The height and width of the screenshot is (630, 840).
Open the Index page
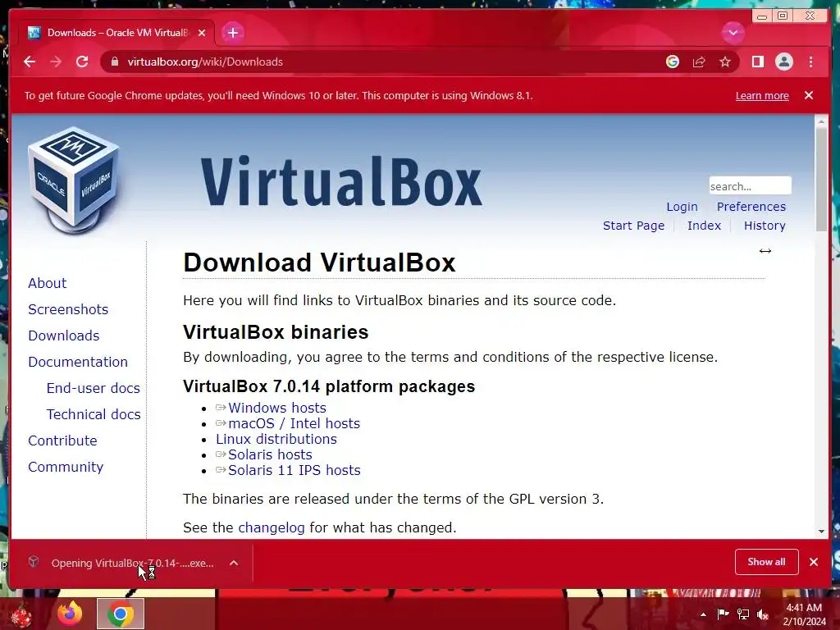[x=704, y=226]
